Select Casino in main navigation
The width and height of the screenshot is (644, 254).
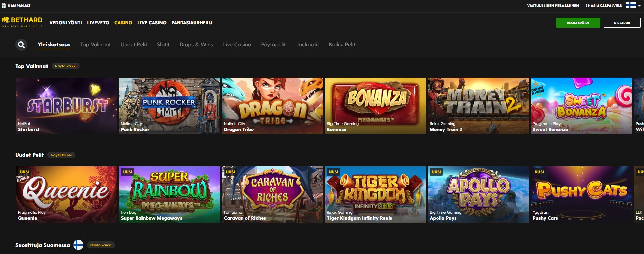pos(123,23)
